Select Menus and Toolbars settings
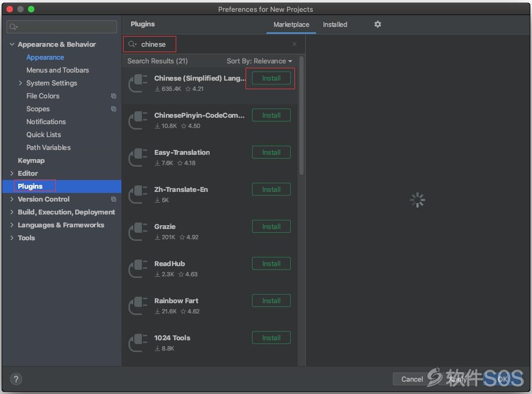The height and width of the screenshot is (394, 532). [x=57, y=70]
